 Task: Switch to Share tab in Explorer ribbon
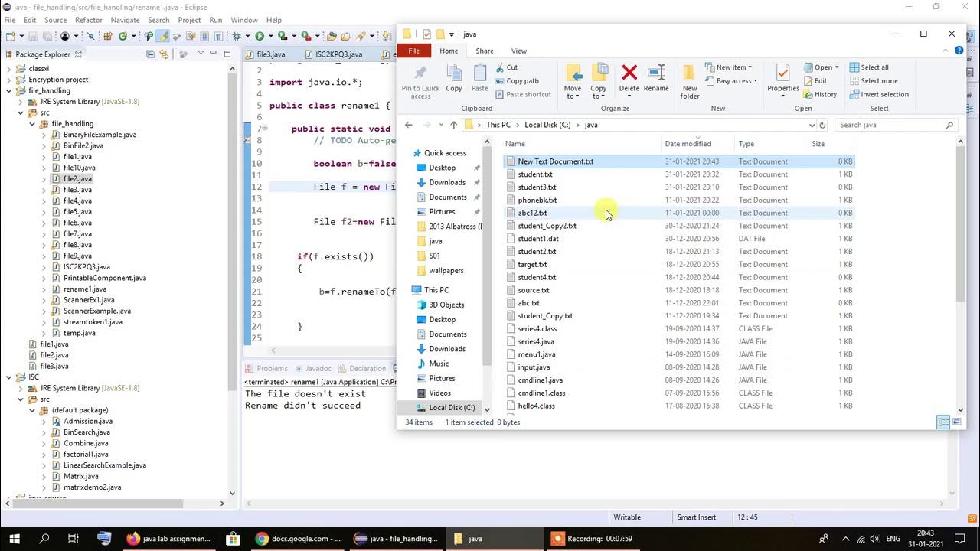[485, 51]
